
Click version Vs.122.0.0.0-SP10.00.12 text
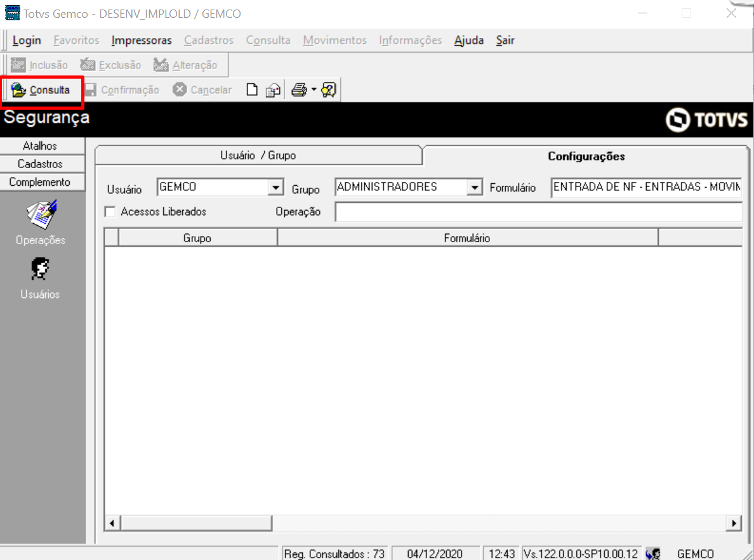pyautogui.click(x=581, y=554)
